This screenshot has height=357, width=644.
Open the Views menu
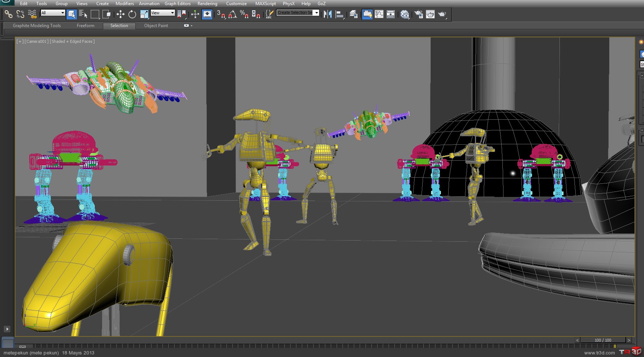pos(82,3)
